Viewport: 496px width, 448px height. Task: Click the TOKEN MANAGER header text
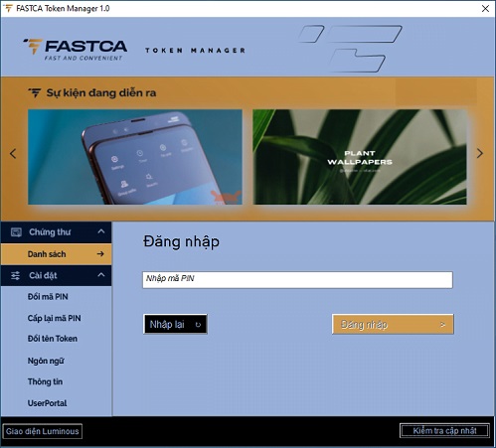pos(195,51)
